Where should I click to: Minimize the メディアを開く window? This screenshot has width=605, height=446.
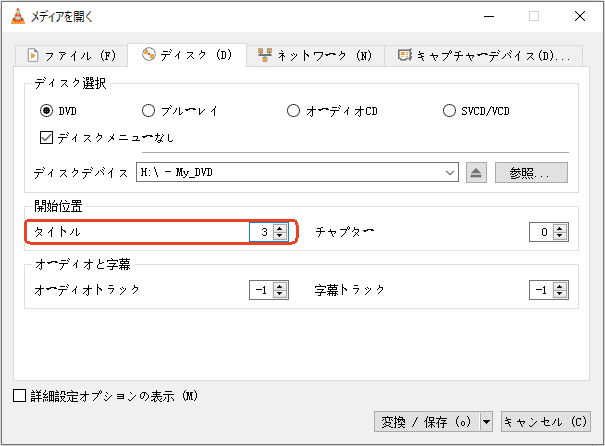coord(489,16)
